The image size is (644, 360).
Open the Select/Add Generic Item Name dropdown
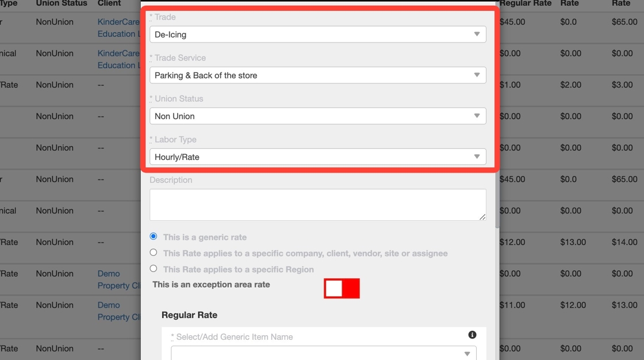(323, 353)
